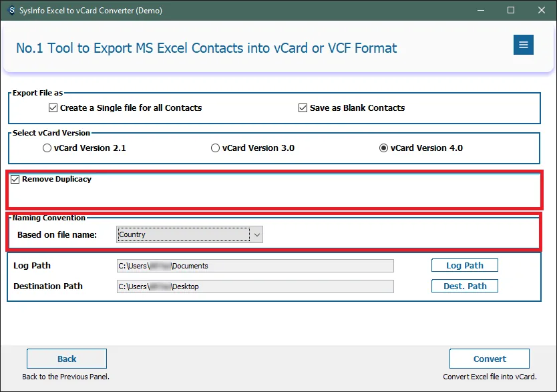Go Back to the previous panel
Image resolution: width=557 pixels, height=392 pixels.
coord(67,359)
